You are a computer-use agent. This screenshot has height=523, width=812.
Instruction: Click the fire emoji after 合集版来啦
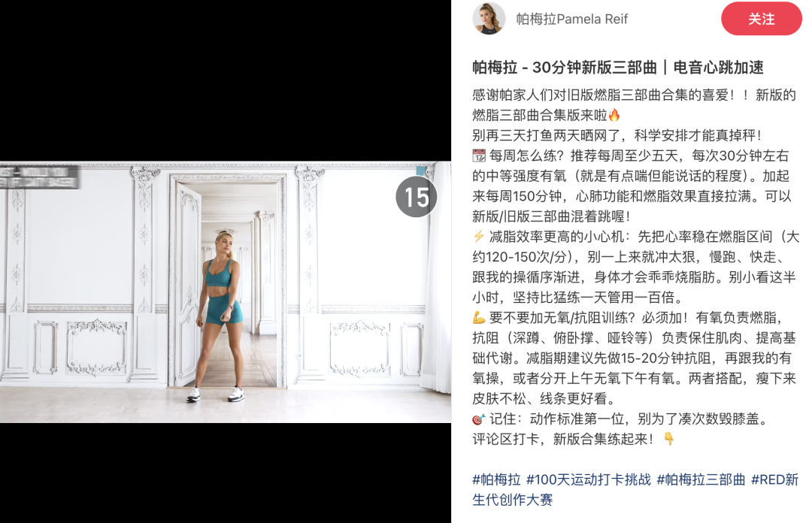pyautogui.click(x=614, y=115)
